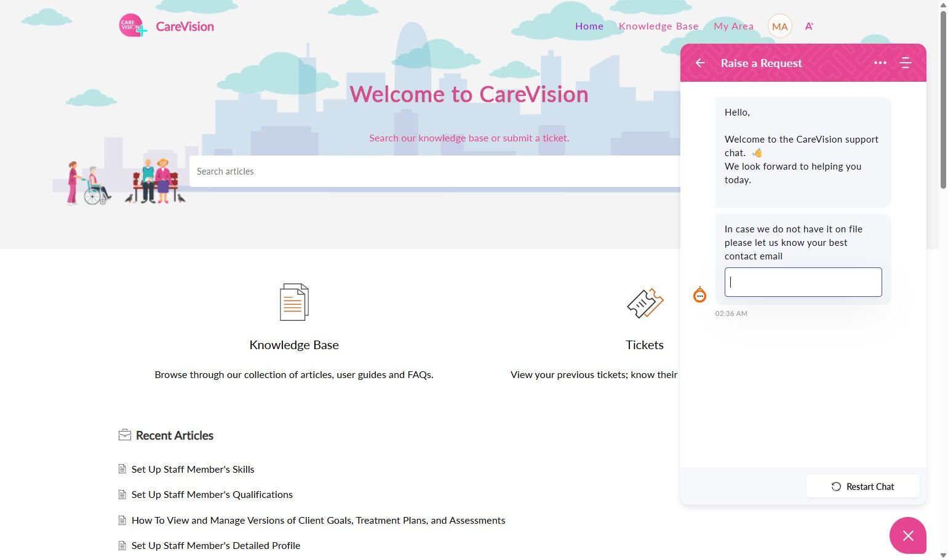The image size is (948, 560).
Task: Click the chat bot avatar icon
Action: click(x=700, y=295)
